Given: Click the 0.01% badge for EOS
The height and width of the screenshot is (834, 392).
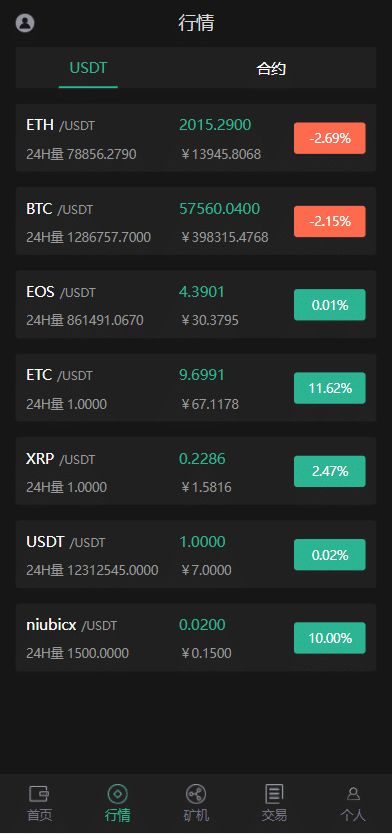Looking at the screenshot, I should point(330,305).
